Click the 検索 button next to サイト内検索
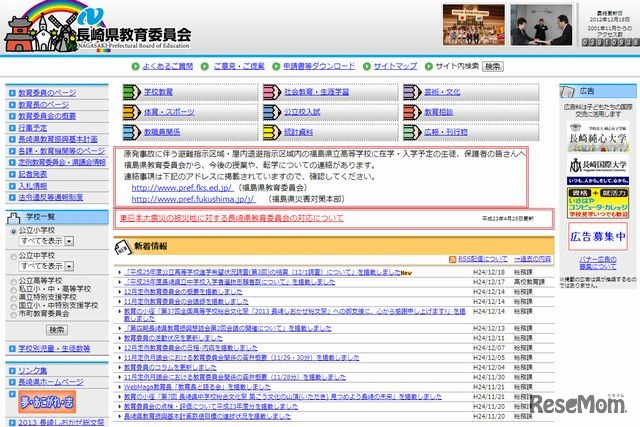The width and height of the screenshot is (640, 427). pos(493,66)
